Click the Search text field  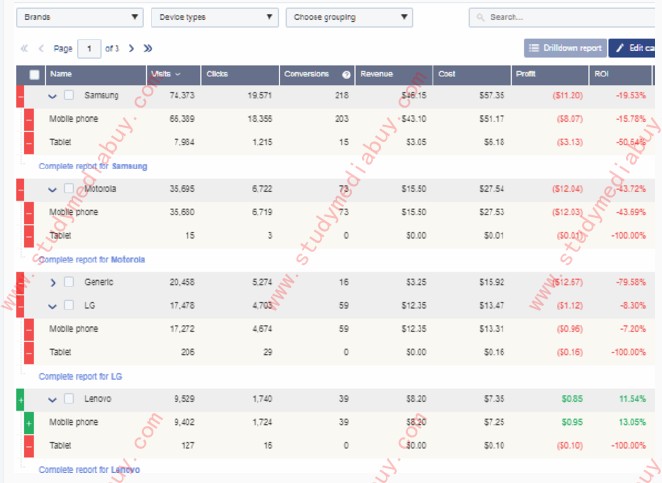pyautogui.click(x=562, y=17)
